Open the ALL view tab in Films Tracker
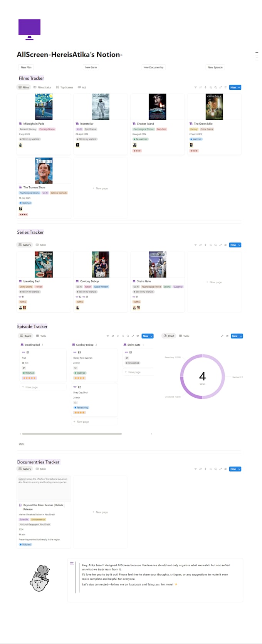Image resolution: width=262 pixels, height=644 pixels. (x=82, y=87)
